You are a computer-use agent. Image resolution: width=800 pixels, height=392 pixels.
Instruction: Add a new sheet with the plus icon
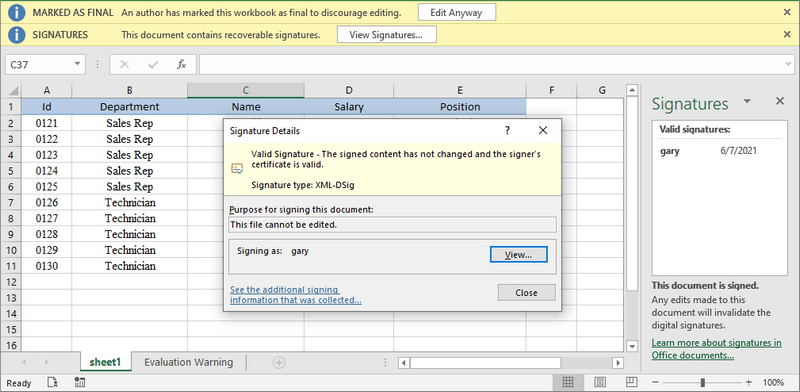pos(279,362)
